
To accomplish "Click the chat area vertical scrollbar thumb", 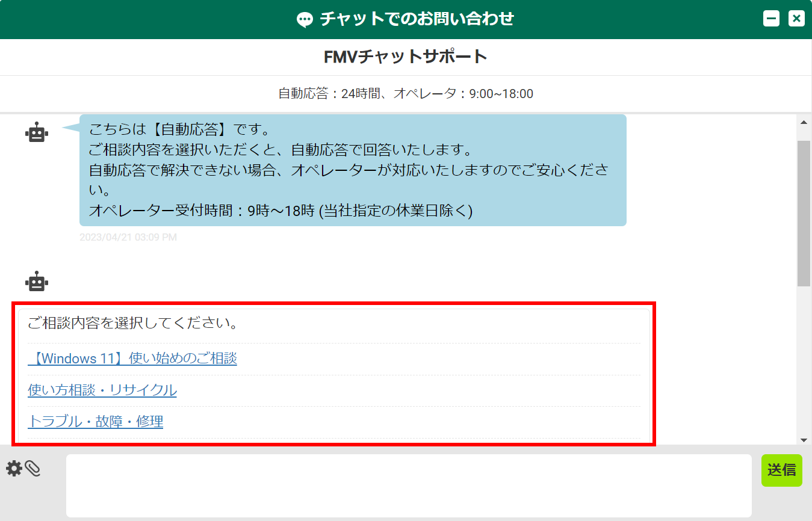I will (804, 214).
